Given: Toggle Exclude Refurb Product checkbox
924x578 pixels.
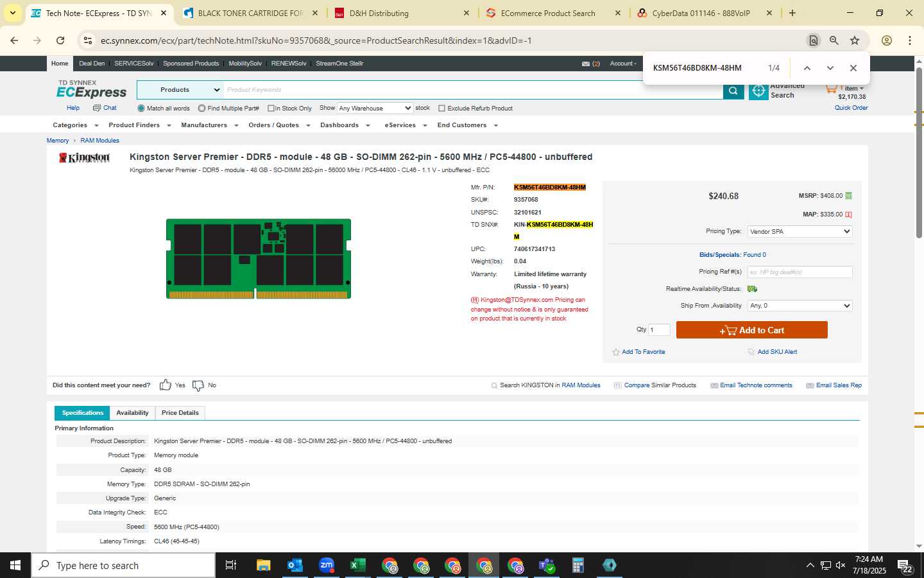Looking at the screenshot, I should pos(441,109).
